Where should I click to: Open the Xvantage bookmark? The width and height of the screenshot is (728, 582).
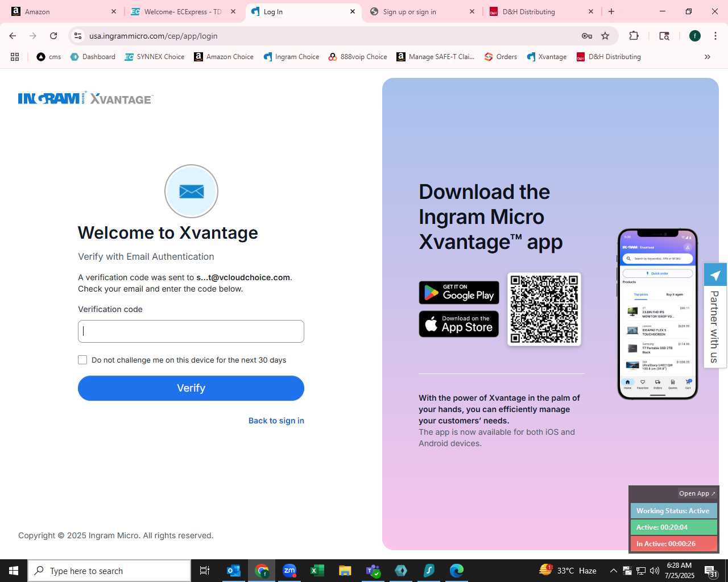coord(547,57)
